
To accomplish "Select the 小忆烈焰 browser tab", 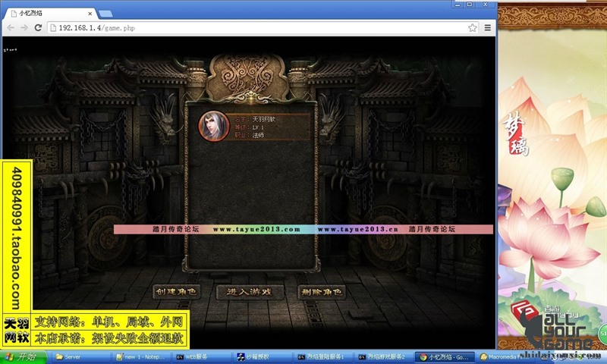I will (x=49, y=13).
